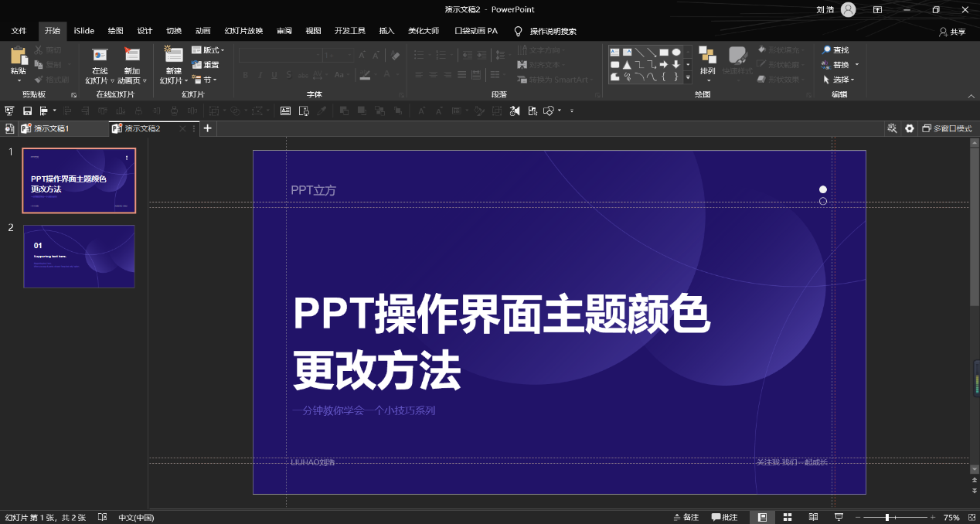Click the lightbulb 操作说明搜索 icon
The height and width of the screenshot is (524, 980).
[x=519, y=31]
